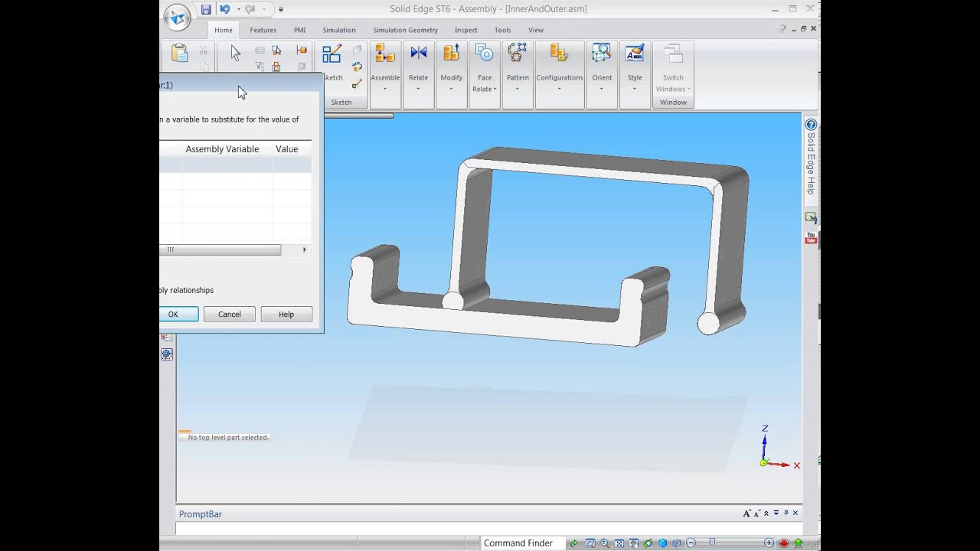Click the dialog's horizontal scrollbar thumb
This screenshot has width=980, height=551.
[x=220, y=249]
